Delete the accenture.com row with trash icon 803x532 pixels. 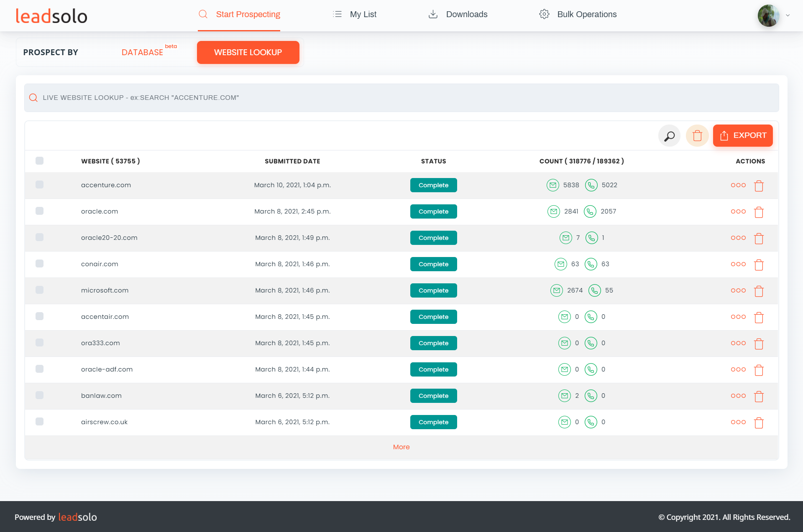coord(759,186)
